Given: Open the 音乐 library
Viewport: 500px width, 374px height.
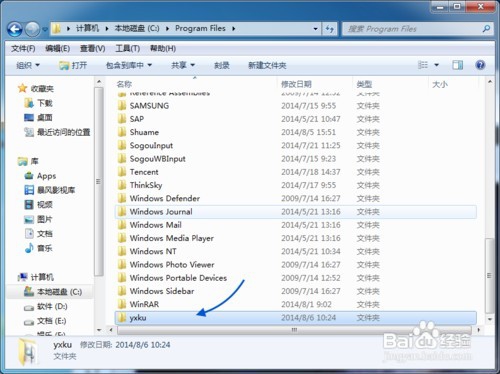Looking at the screenshot, I should click(x=38, y=248).
